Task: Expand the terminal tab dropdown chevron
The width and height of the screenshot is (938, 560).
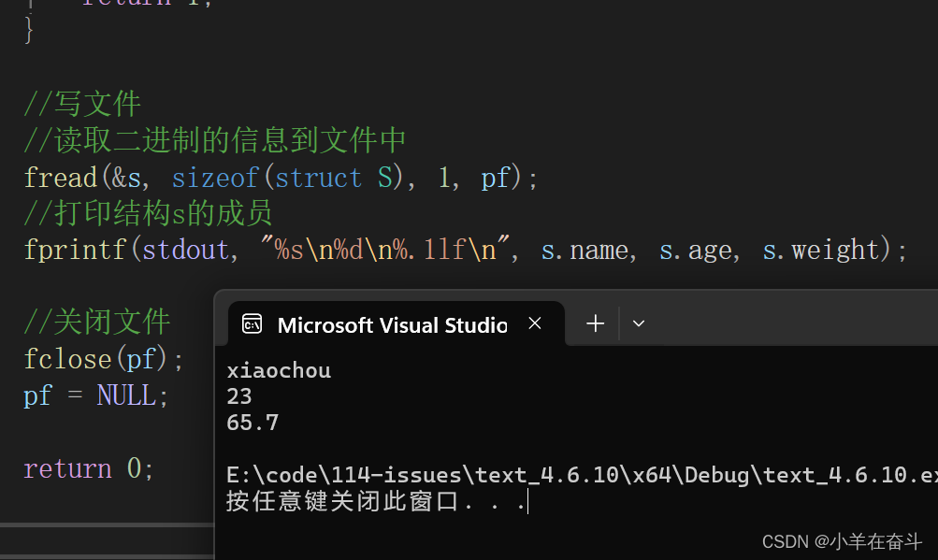Action: pyautogui.click(x=639, y=323)
